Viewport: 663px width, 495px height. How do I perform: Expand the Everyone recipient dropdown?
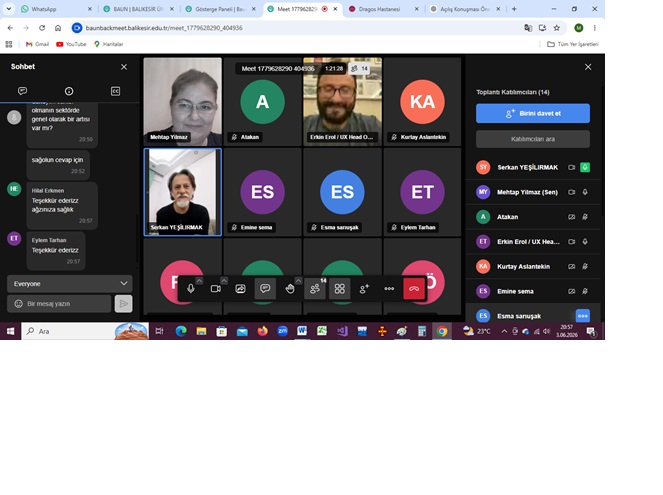pos(70,284)
